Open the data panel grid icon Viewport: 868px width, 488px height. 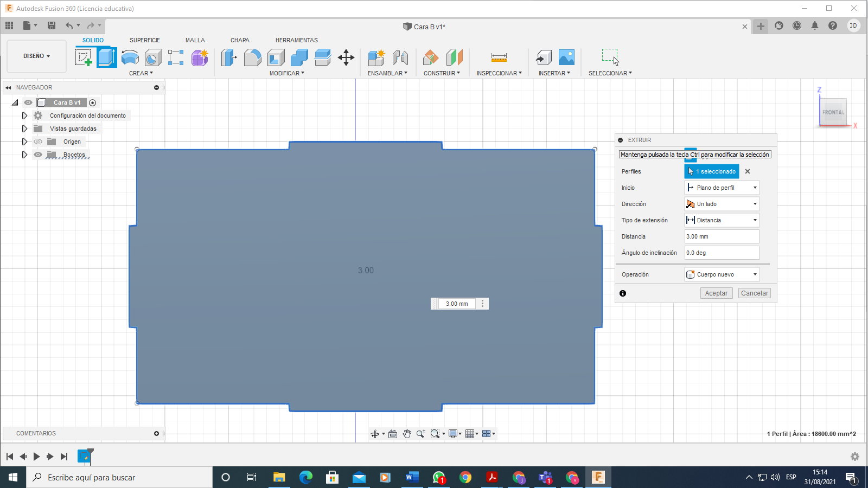[9, 25]
